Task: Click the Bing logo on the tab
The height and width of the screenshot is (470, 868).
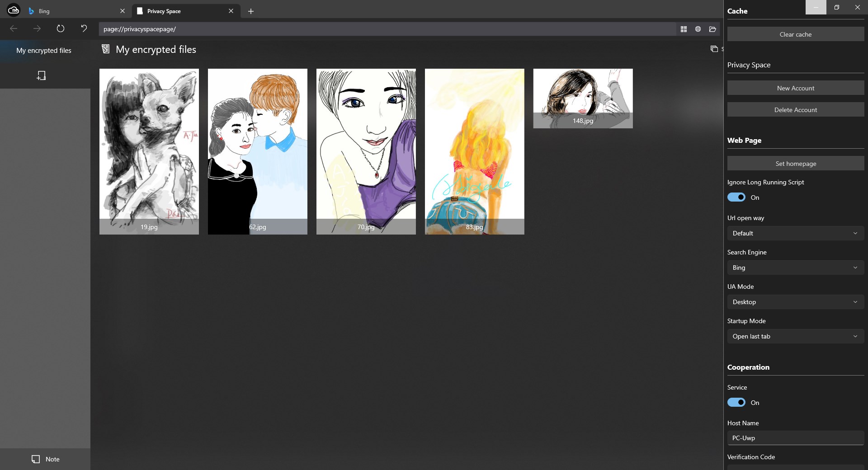Action: coord(31,11)
